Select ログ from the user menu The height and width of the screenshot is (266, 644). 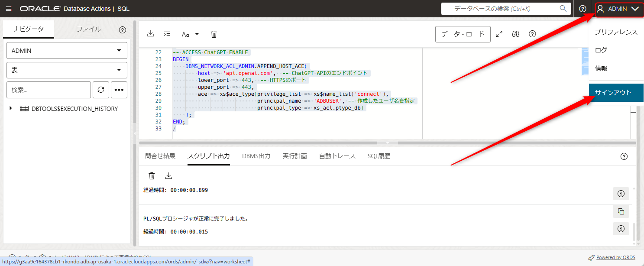616,50
